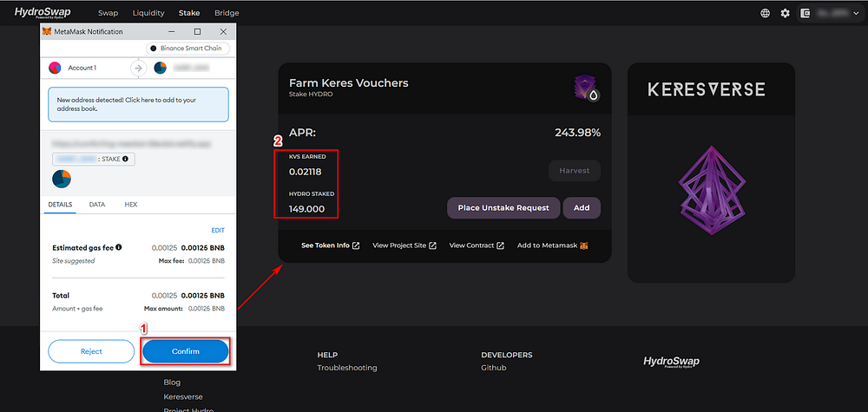Click Add to Metamask link
Image resolution: width=868 pixels, height=412 pixels.
(552, 245)
